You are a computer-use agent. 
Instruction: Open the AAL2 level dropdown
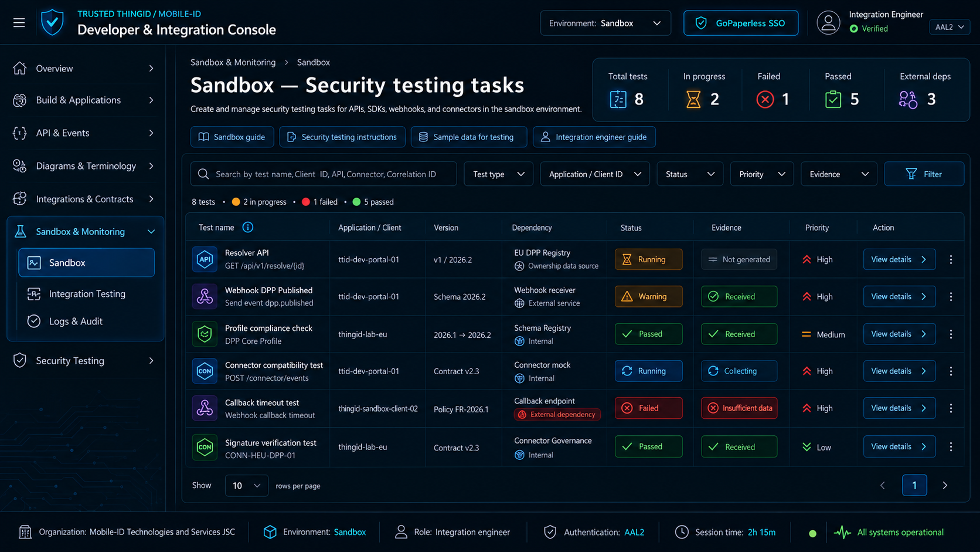(x=950, y=27)
